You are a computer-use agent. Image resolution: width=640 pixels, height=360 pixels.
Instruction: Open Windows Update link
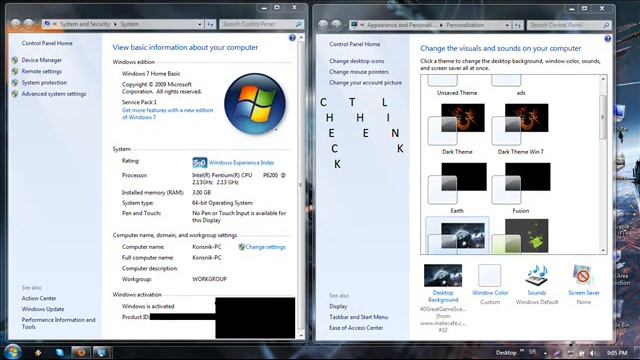[43, 309]
